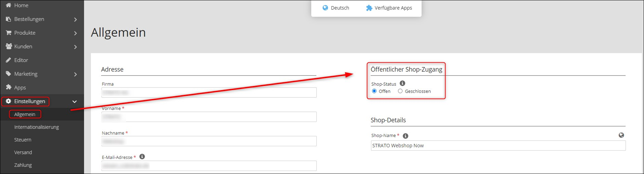Click info icon next to E-Mail-Adresse
Viewport: 644px width, 174px height.
(142, 157)
